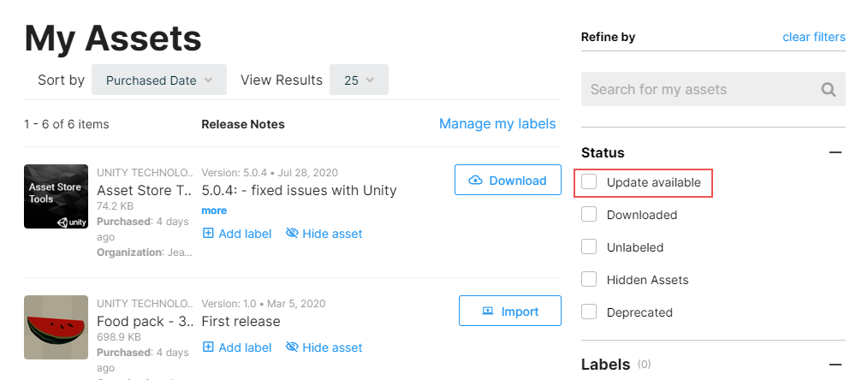
Task: Open the Purchased Date sort dropdown
Action: [x=159, y=80]
